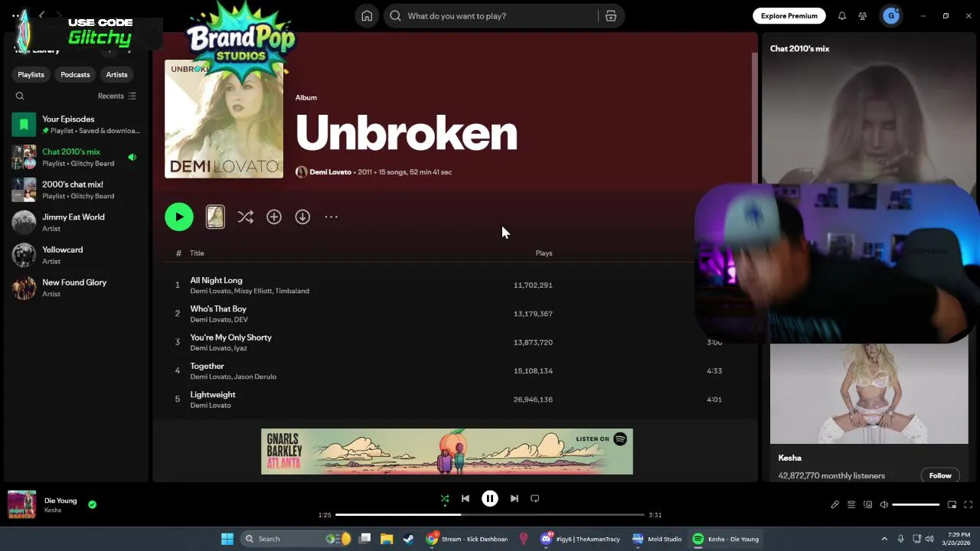Filter library by Playlists
This screenshot has height=551, width=980.
click(x=31, y=75)
